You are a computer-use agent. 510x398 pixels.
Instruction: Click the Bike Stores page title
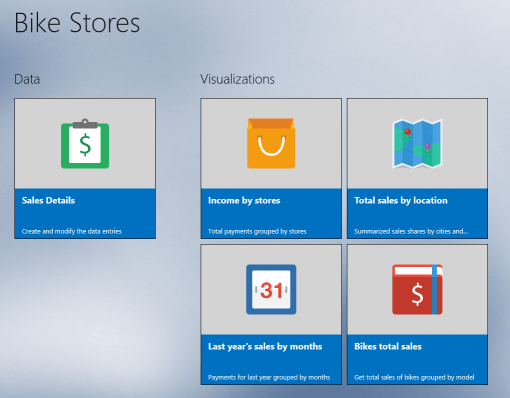click(77, 23)
